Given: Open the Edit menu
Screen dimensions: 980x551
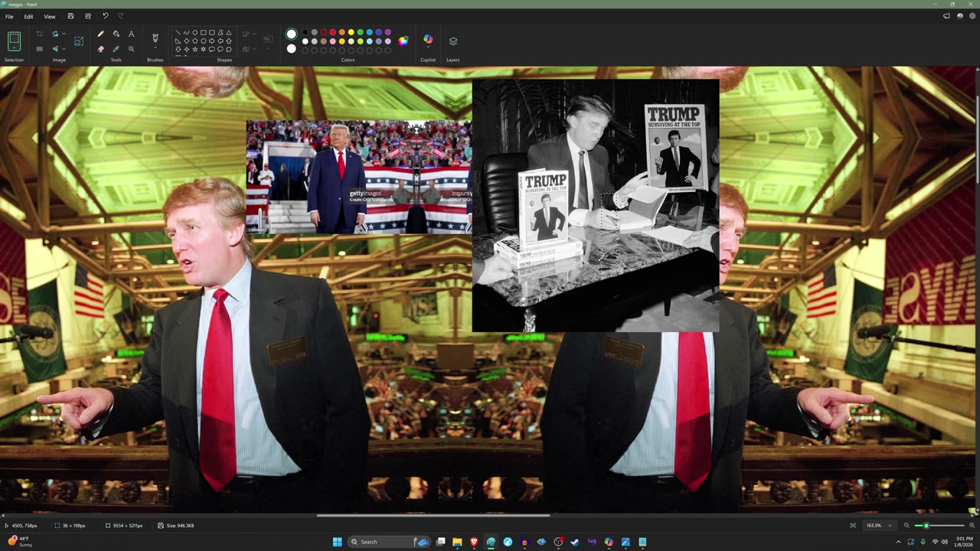Looking at the screenshot, I should click(28, 16).
